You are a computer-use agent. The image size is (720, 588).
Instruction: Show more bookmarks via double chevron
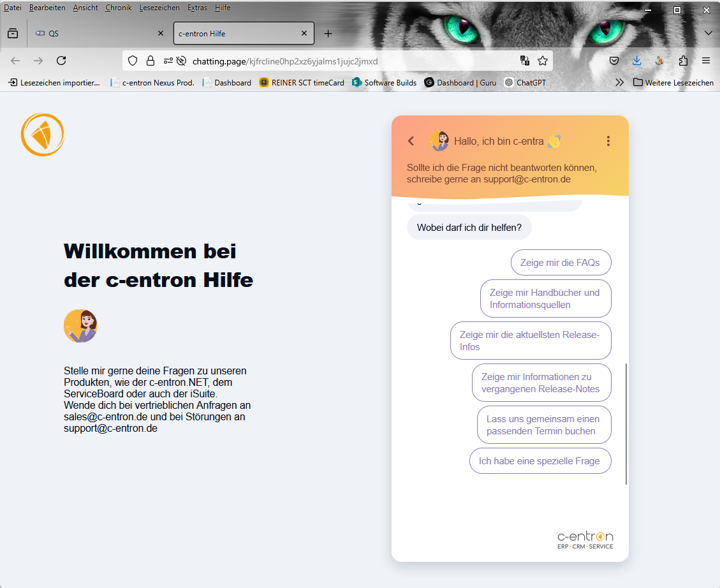619,82
